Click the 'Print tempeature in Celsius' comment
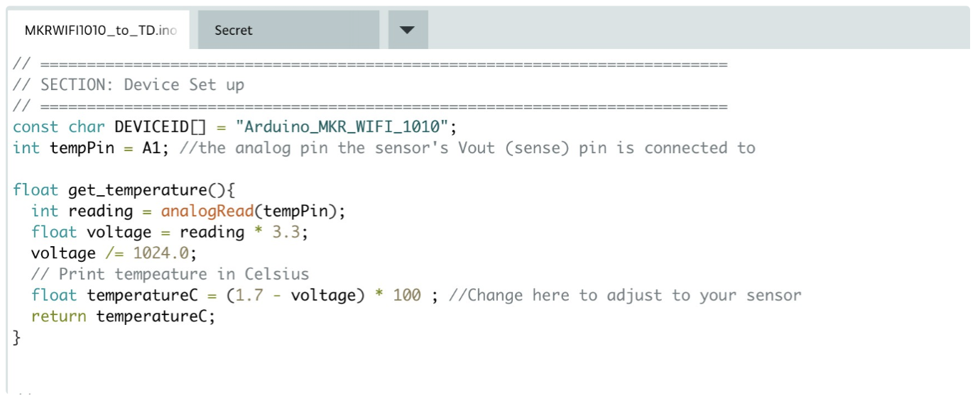The width and height of the screenshot is (980, 420). (170, 275)
